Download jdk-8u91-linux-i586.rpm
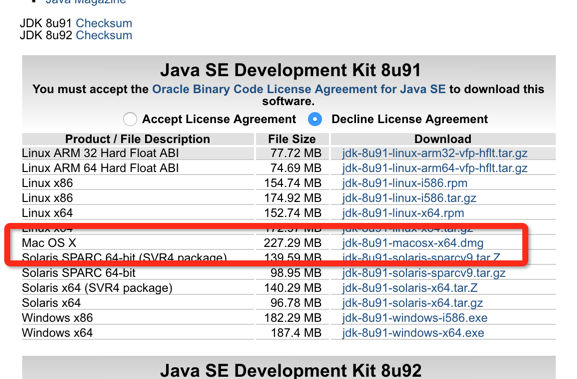Image resolution: width=577 pixels, height=379 pixels. click(x=405, y=183)
